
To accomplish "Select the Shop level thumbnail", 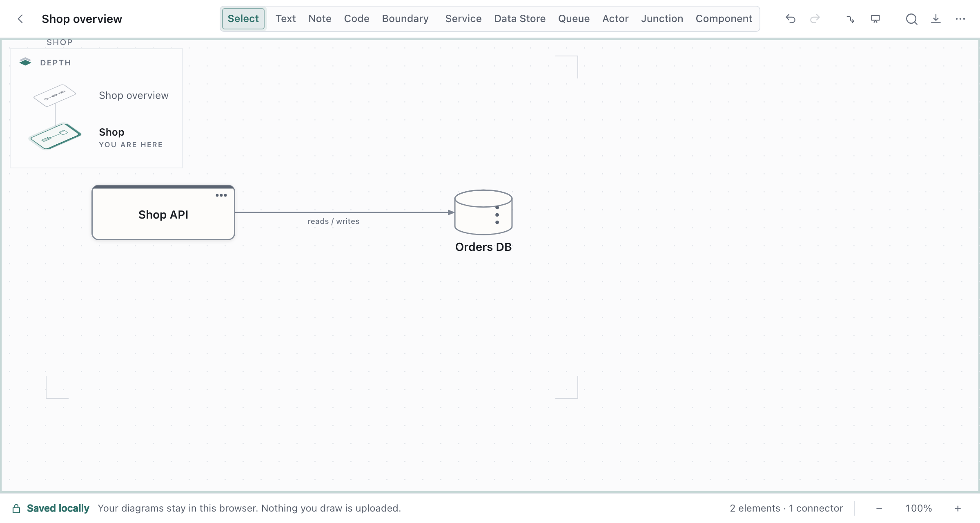I will coord(55,136).
